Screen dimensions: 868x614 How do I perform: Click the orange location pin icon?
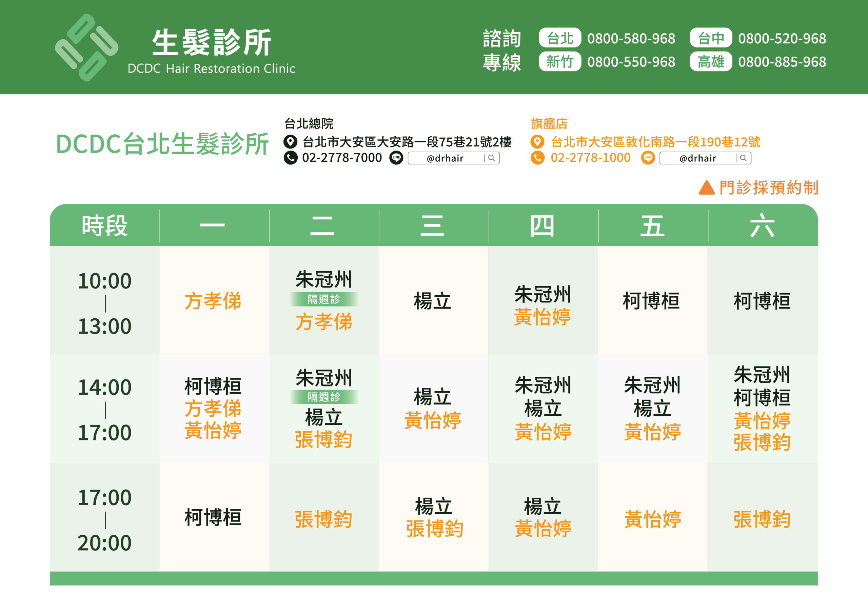point(537,142)
